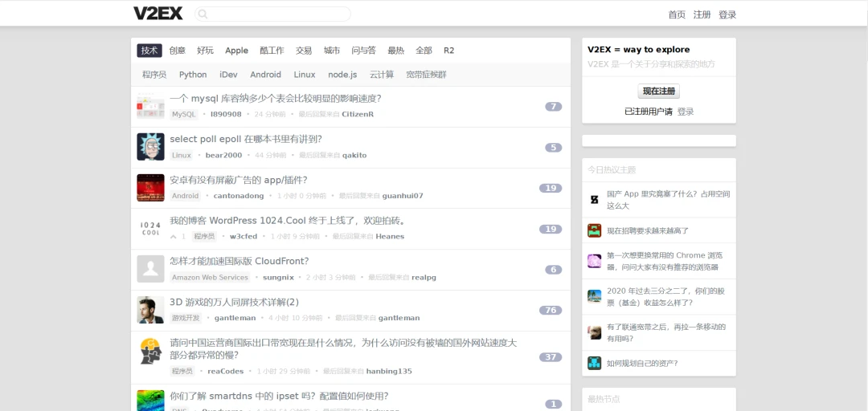Open reply count 76 badge
The width and height of the screenshot is (868, 411).
551,311
